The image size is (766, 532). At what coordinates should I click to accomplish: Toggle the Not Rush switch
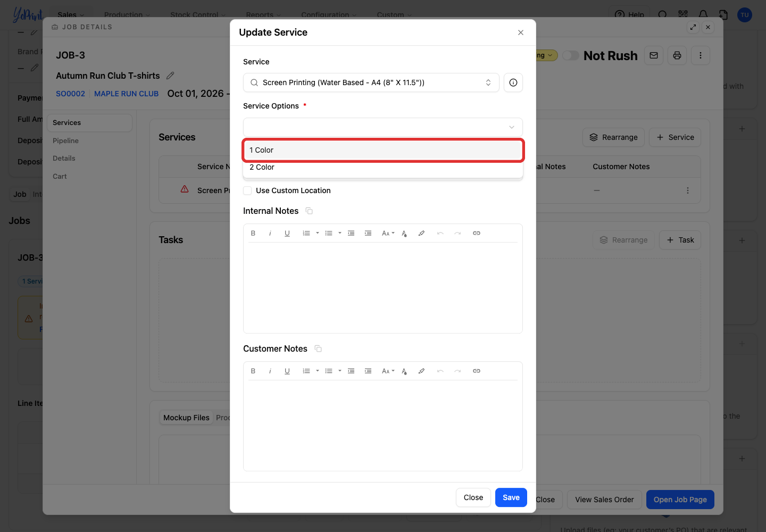pos(571,55)
